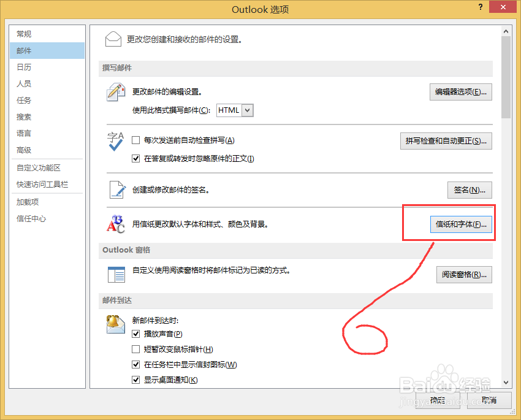Click the signature document-with-pen icon

click(x=117, y=189)
